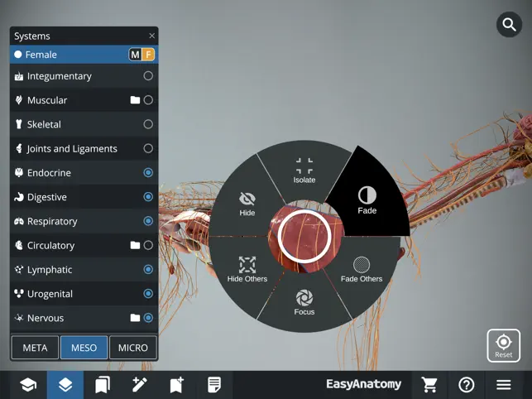Switch to the MICRO tab
Image resolution: width=532 pixels, height=399 pixels.
tap(133, 348)
